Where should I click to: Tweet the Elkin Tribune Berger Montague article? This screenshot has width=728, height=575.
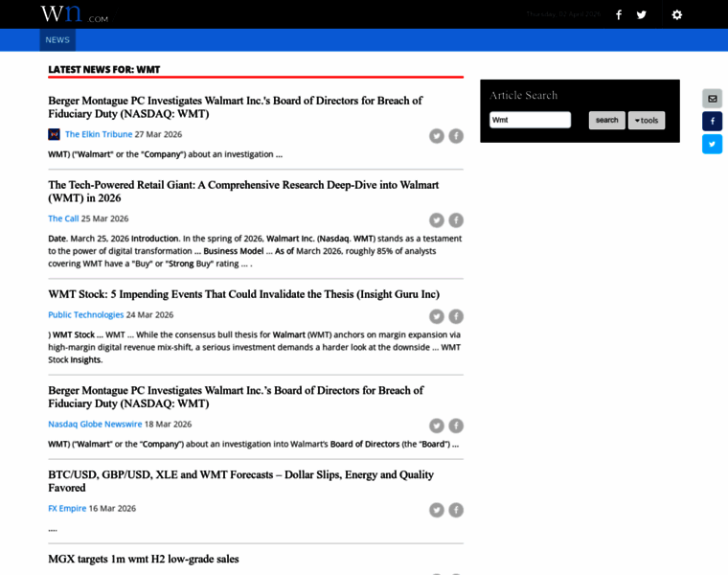coord(437,136)
